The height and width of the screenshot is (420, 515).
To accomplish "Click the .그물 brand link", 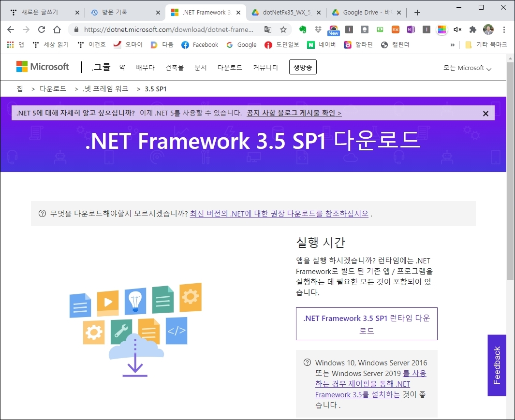I will coord(101,67).
